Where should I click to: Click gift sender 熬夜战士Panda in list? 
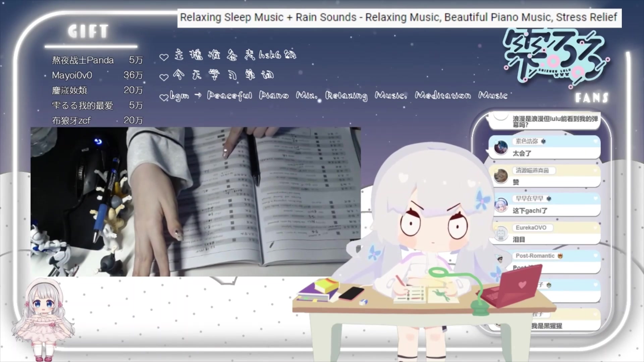(x=83, y=60)
